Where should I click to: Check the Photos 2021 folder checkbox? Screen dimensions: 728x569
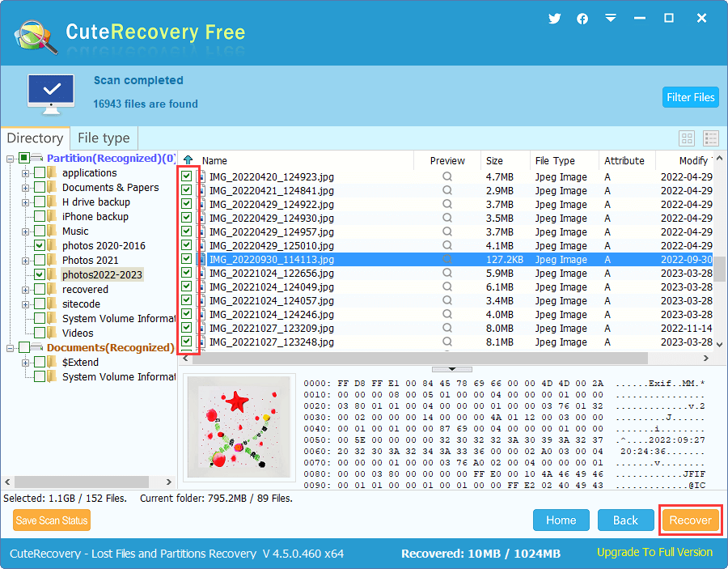pyautogui.click(x=40, y=260)
